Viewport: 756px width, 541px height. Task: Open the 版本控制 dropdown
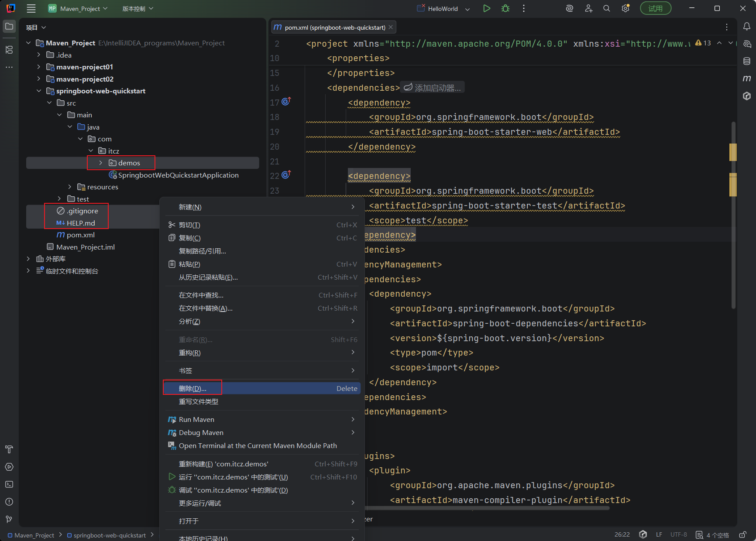[x=138, y=8]
